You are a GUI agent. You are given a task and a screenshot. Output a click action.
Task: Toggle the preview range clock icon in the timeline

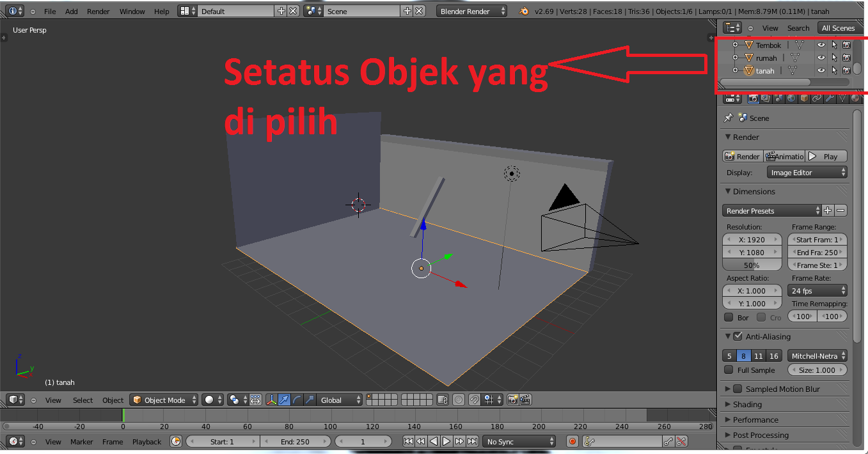176,441
